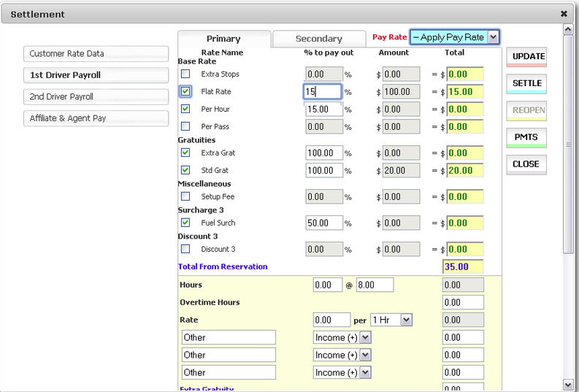579x392 pixels.
Task: Select the Primary tab
Action: [223, 39]
